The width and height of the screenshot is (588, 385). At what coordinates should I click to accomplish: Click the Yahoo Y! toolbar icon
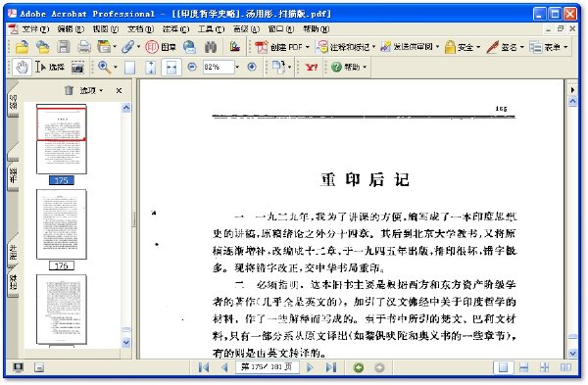point(312,68)
